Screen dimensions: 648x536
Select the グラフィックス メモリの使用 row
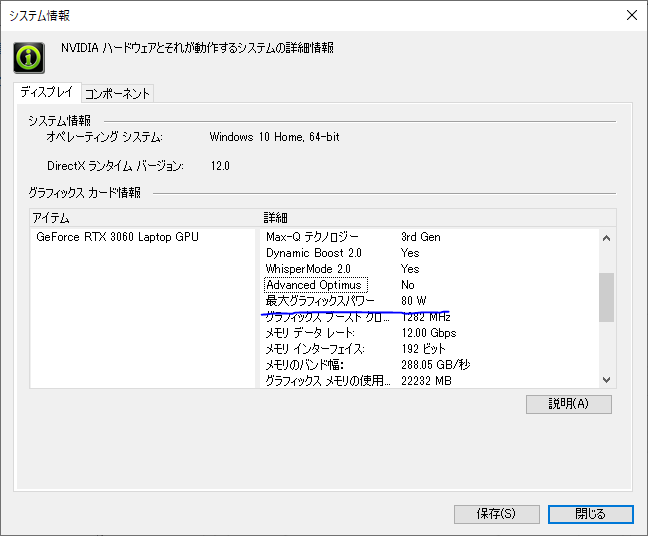tap(430, 381)
